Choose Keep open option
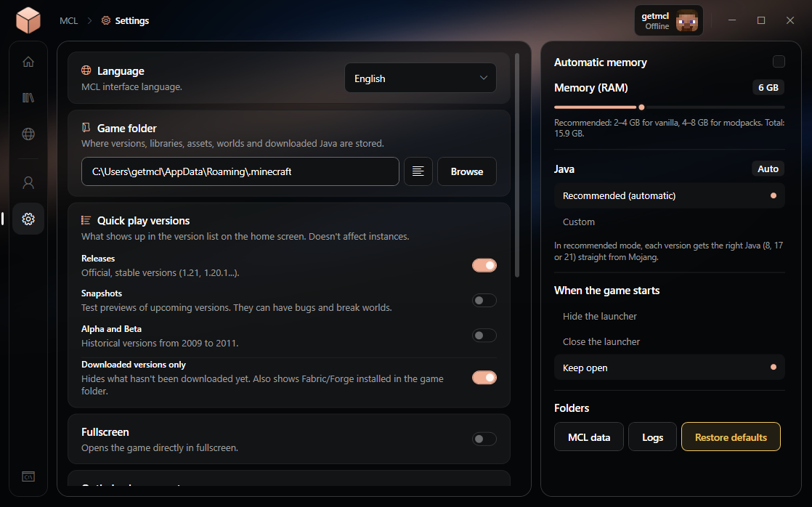This screenshot has width=812, height=507. tap(670, 368)
